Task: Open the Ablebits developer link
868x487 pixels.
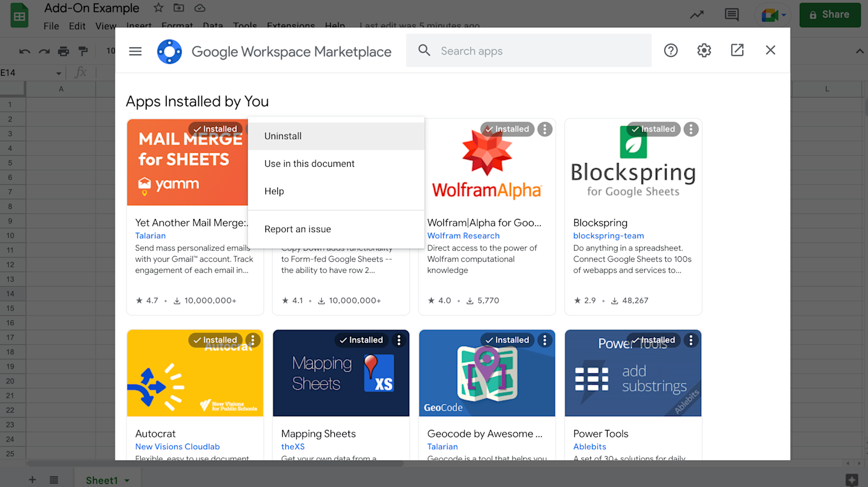Action: pos(590,447)
